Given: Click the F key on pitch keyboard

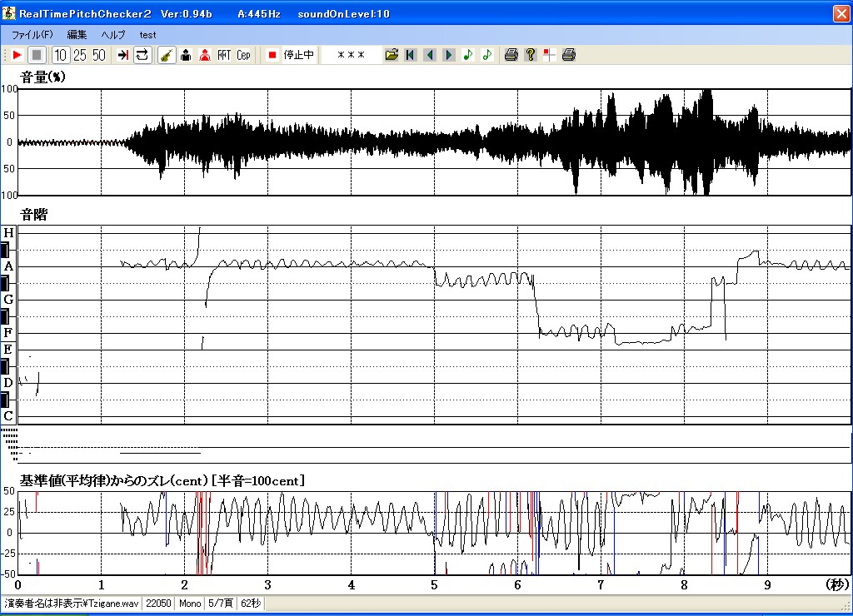Looking at the screenshot, I should [8, 333].
